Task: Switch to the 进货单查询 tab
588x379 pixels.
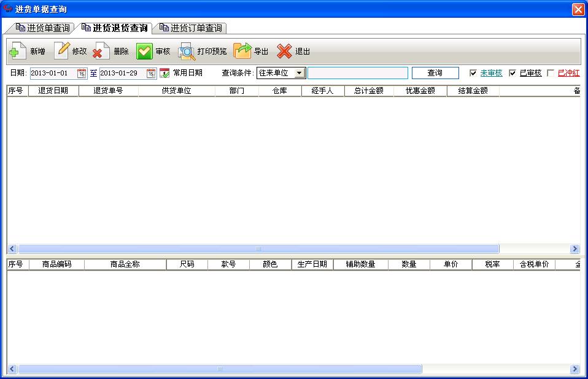Action: pyautogui.click(x=43, y=28)
